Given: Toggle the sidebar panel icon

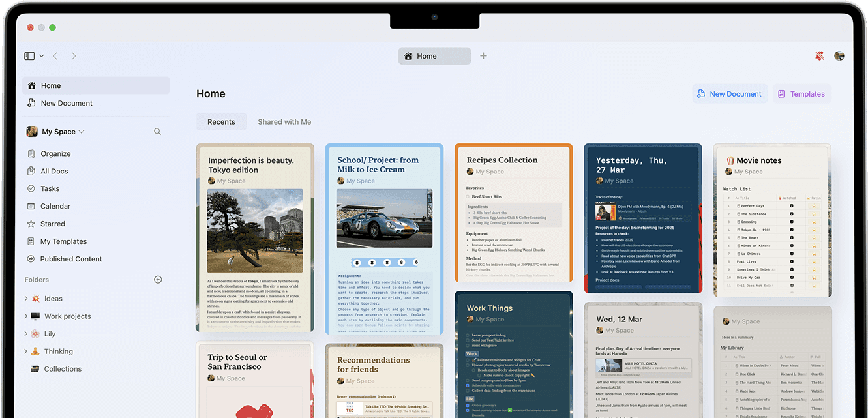Looking at the screenshot, I should click(29, 56).
